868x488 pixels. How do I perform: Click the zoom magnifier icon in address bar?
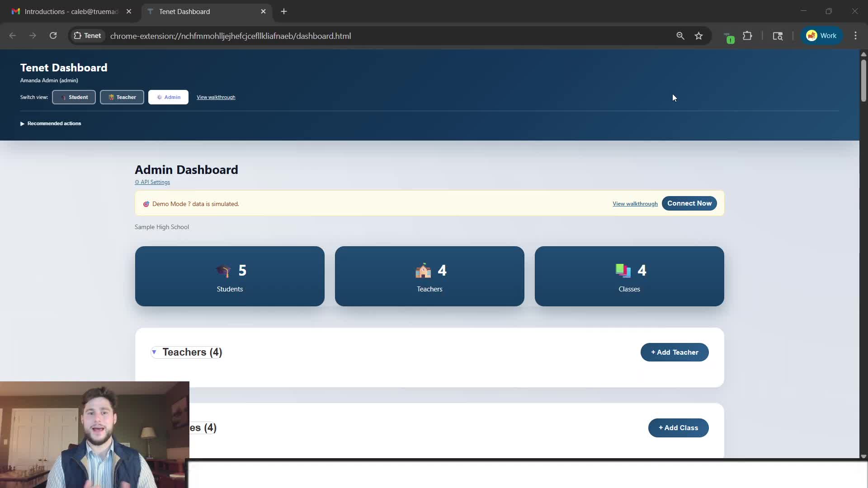pyautogui.click(x=680, y=36)
